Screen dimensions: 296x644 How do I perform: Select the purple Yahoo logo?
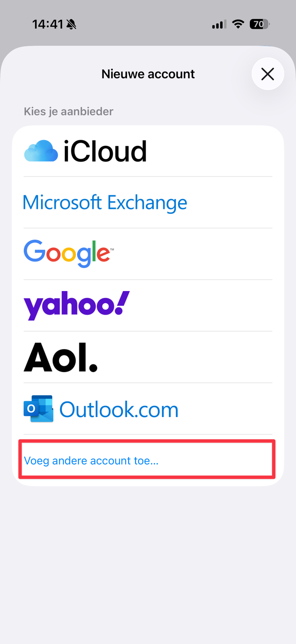point(77,305)
